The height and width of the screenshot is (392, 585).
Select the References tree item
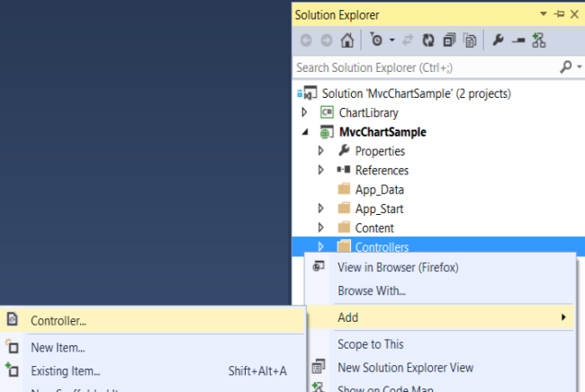pos(382,170)
